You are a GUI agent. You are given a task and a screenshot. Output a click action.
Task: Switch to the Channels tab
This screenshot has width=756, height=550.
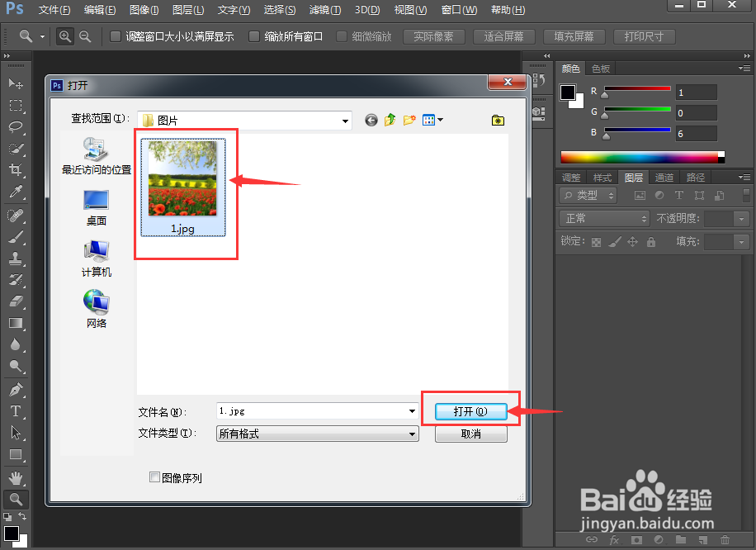pos(664,178)
